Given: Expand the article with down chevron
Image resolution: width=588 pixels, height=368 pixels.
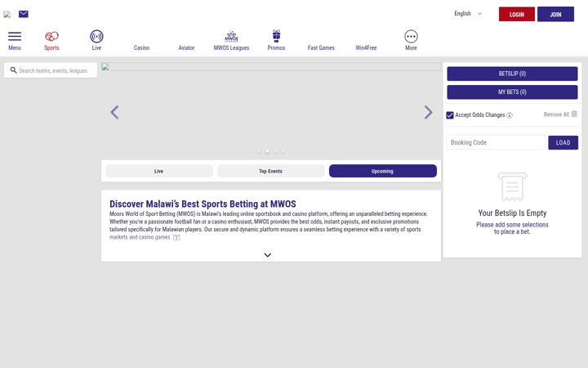Looking at the screenshot, I should [x=267, y=255].
